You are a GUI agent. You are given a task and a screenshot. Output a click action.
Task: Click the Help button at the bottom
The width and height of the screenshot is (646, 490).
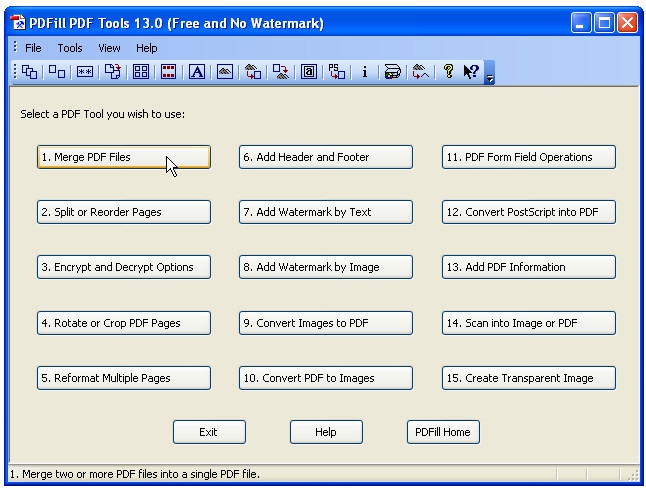click(x=326, y=432)
